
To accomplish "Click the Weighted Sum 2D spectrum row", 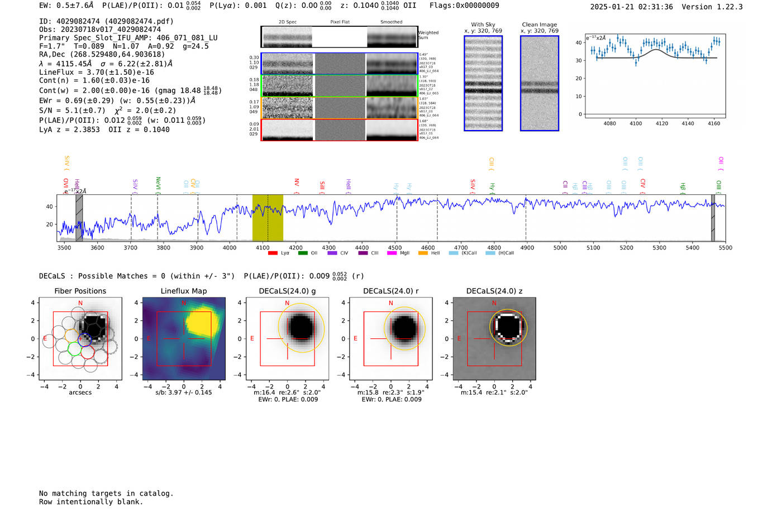I will [340, 37].
